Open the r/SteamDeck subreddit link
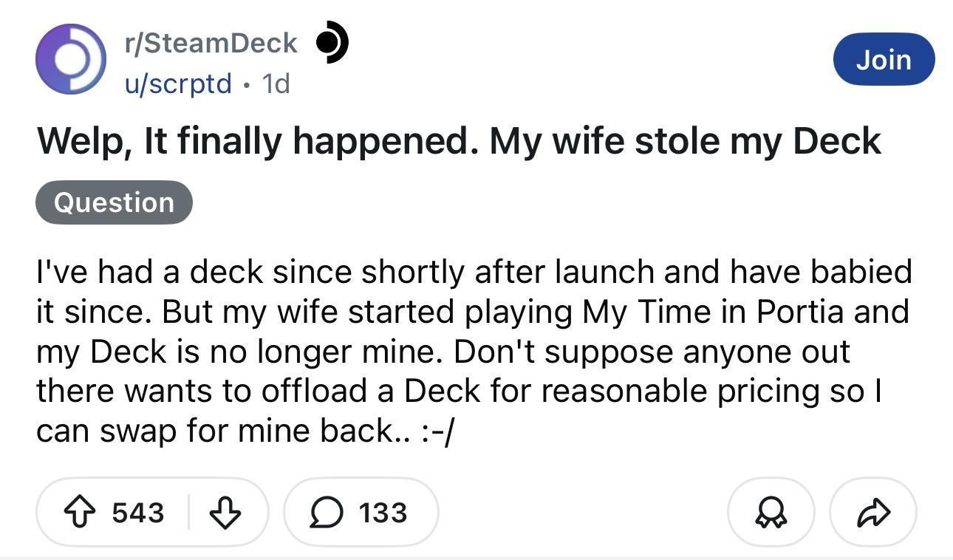Screen dimensions: 953x560 coord(211,43)
